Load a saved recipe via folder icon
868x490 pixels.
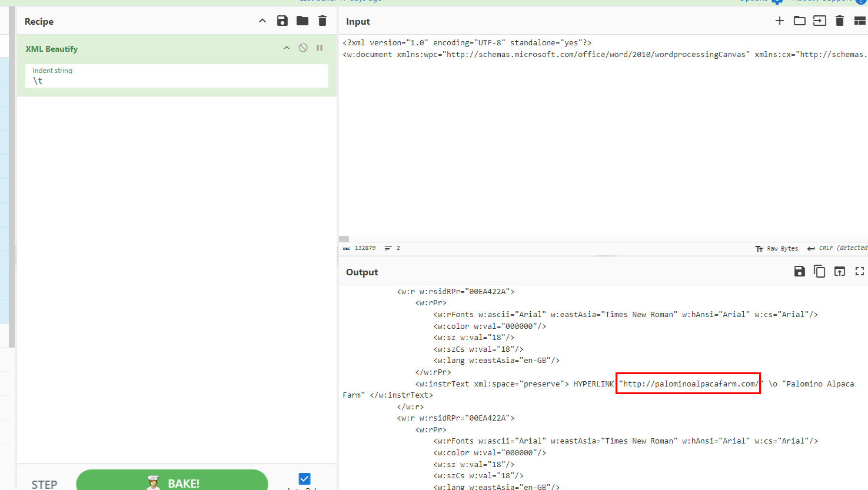[302, 21]
